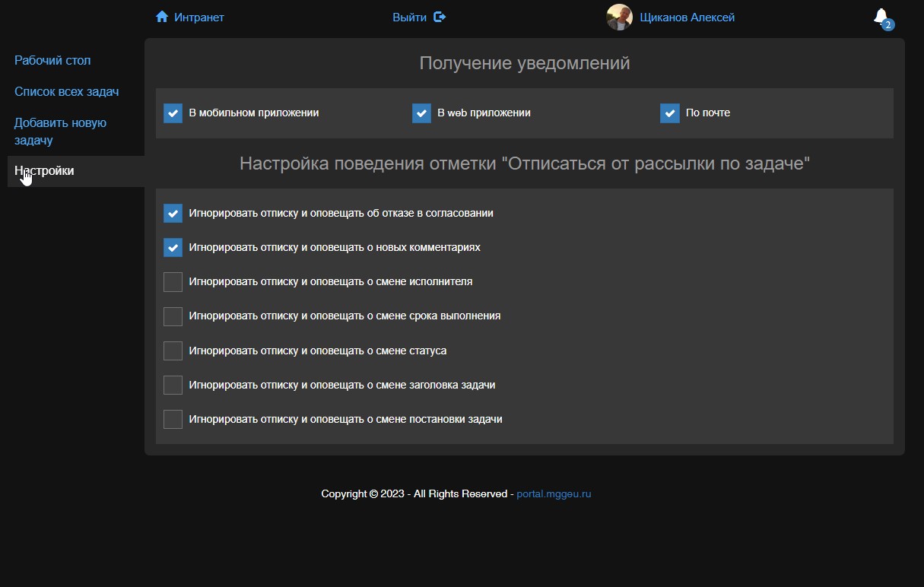Open Щиканов Алексей profile link
This screenshot has height=587, width=924.
pyautogui.click(x=687, y=17)
